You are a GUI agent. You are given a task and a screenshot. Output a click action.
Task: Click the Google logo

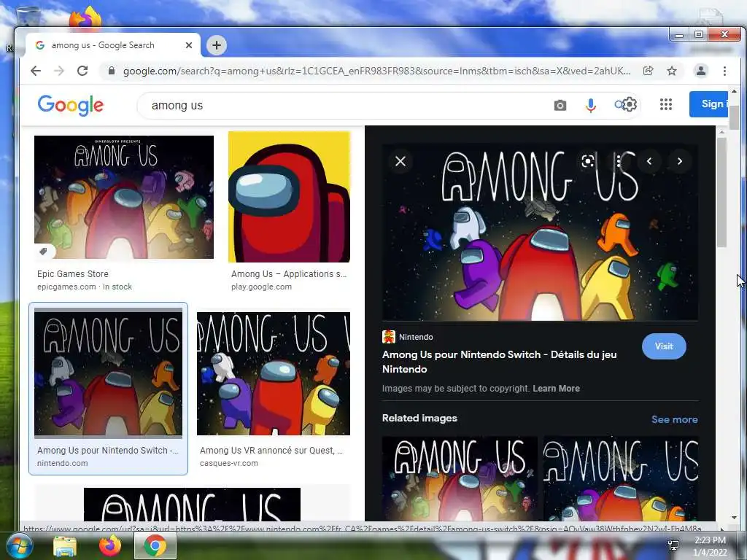click(x=71, y=105)
